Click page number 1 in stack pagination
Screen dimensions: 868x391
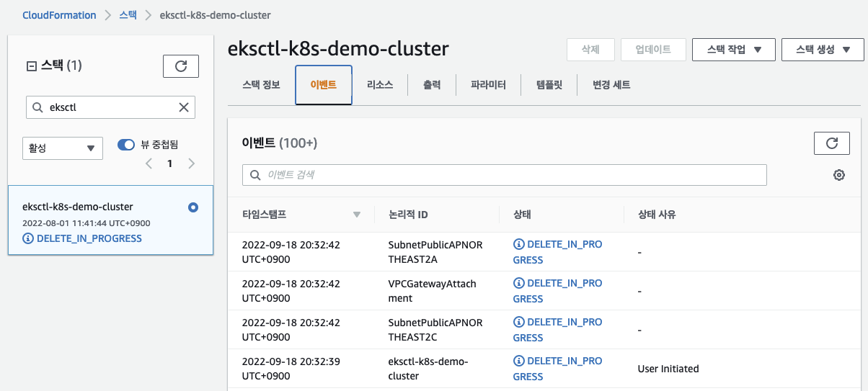pyautogui.click(x=170, y=163)
